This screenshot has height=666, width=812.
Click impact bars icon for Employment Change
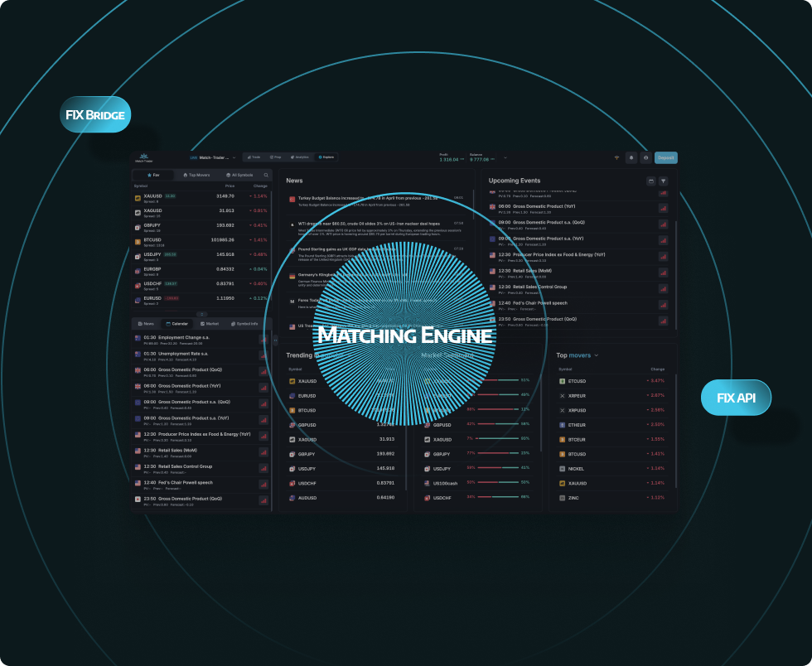click(263, 339)
